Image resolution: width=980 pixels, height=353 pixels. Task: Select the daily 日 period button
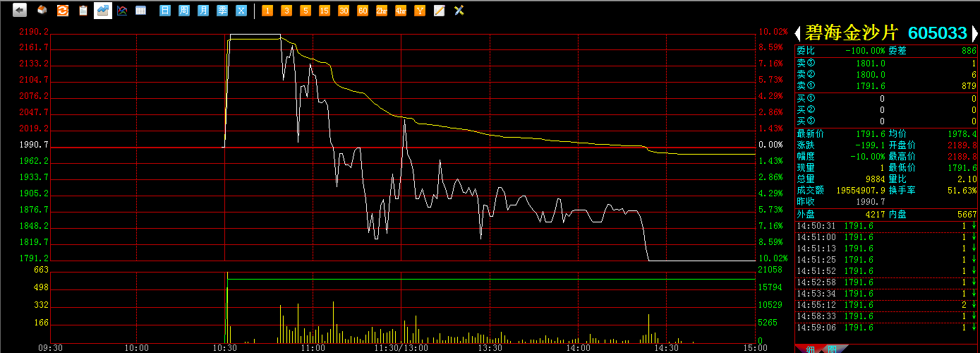(165, 11)
